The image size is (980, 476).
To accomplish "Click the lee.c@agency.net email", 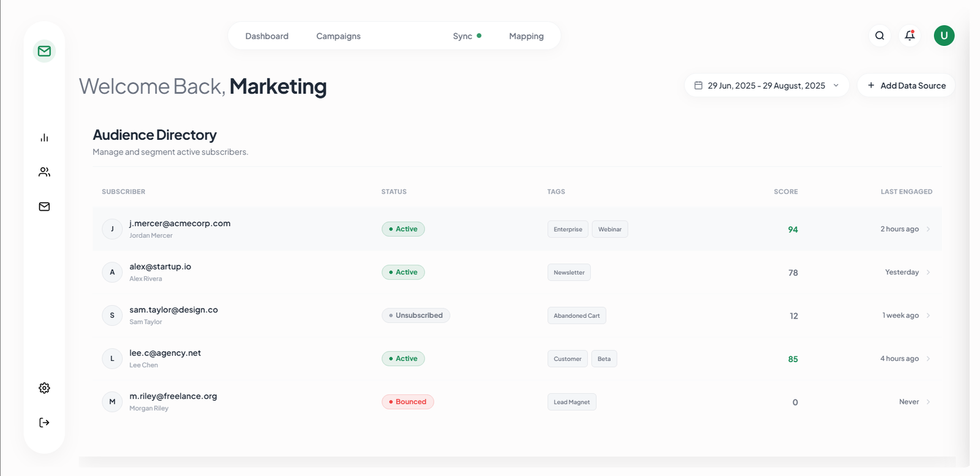I will click(165, 353).
